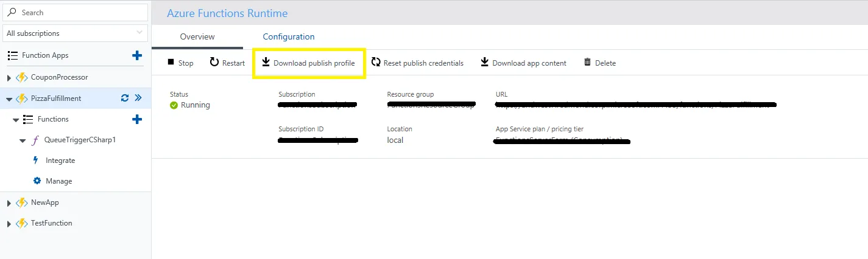Click the Restart circular arrow icon
Screen dimensions: 868x259
tap(214, 62)
